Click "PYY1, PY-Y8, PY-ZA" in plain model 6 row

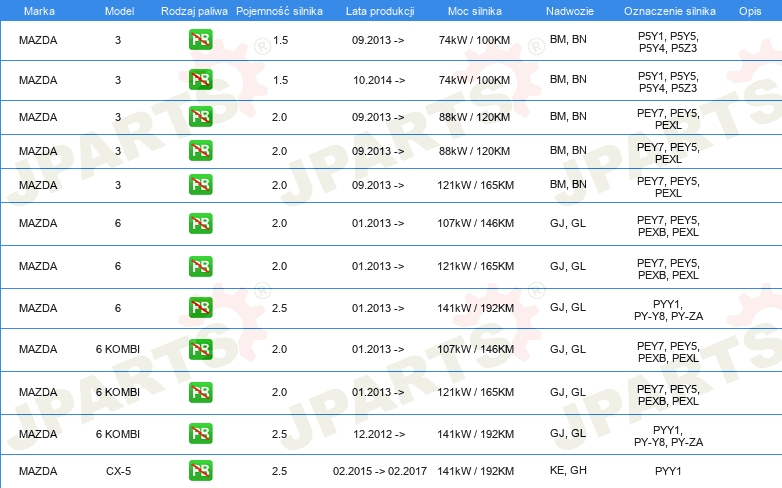click(x=668, y=310)
